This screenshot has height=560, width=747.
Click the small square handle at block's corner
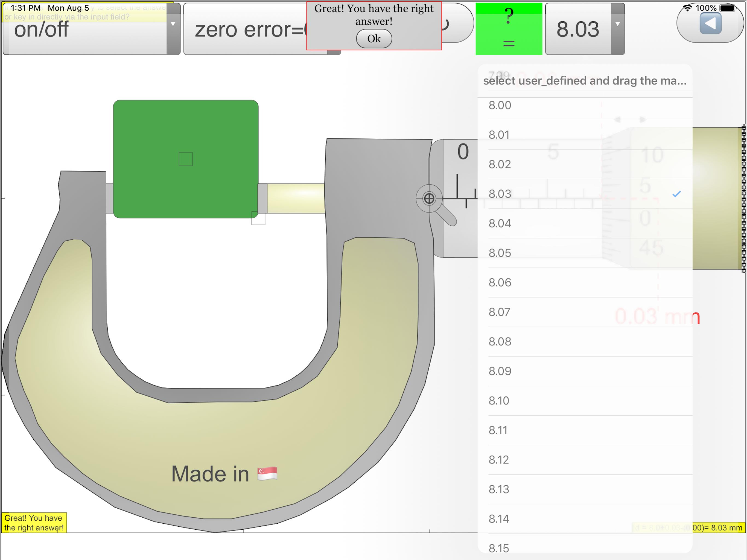[258, 218]
